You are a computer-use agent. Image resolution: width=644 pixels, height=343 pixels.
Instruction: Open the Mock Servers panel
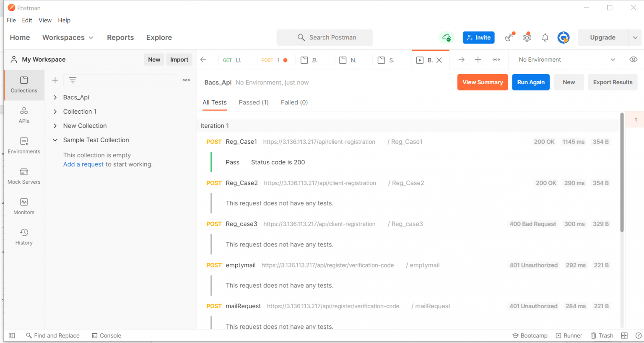tap(23, 175)
